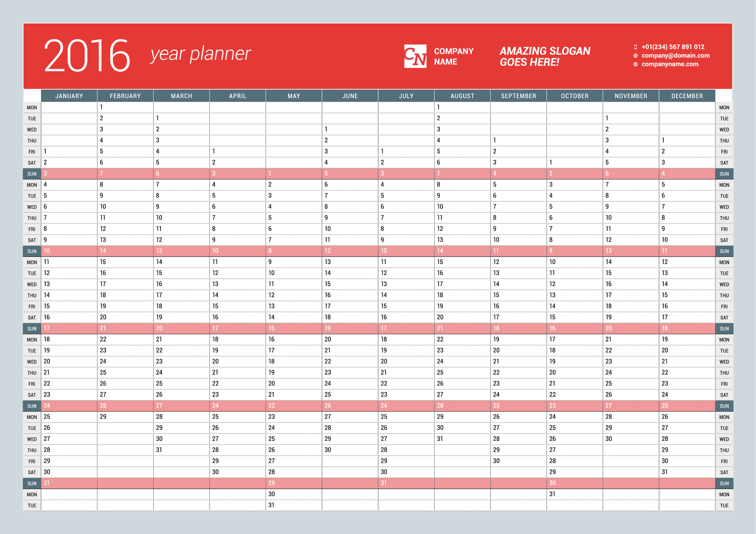756x534 pixels.
Task: Click the November 1 date cell
Action: 631,118
